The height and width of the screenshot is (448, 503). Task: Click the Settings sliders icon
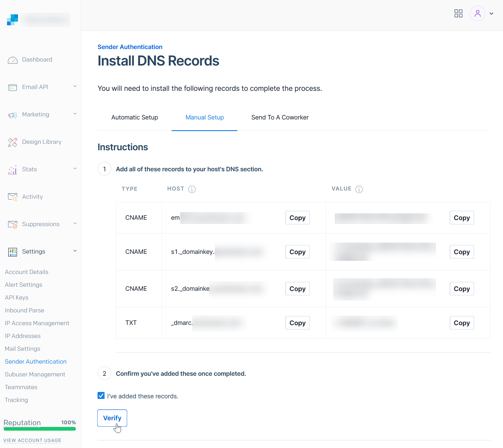(x=12, y=252)
